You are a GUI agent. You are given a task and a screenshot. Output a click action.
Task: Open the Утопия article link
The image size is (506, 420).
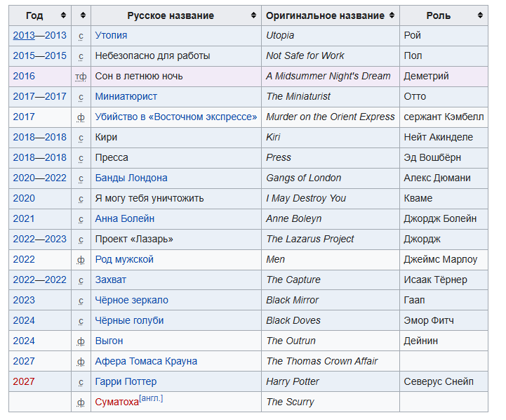coord(111,35)
